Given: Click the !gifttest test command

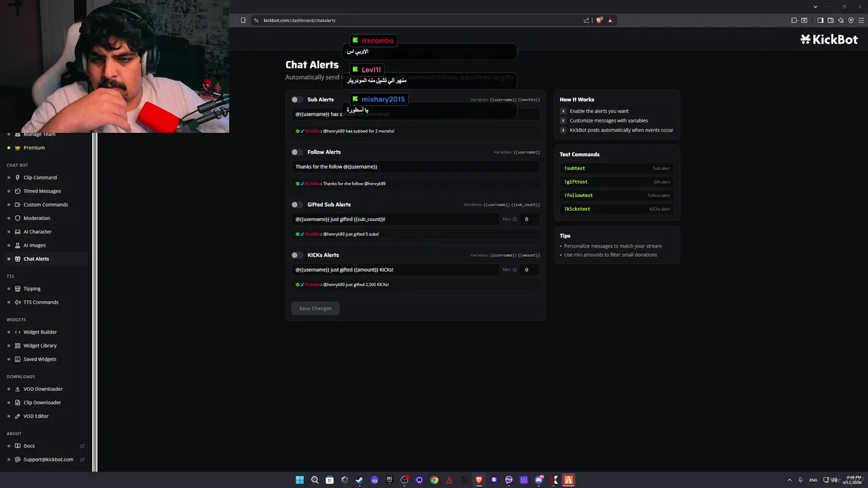Looking at the screenshot, I should (x=616, y=182).
